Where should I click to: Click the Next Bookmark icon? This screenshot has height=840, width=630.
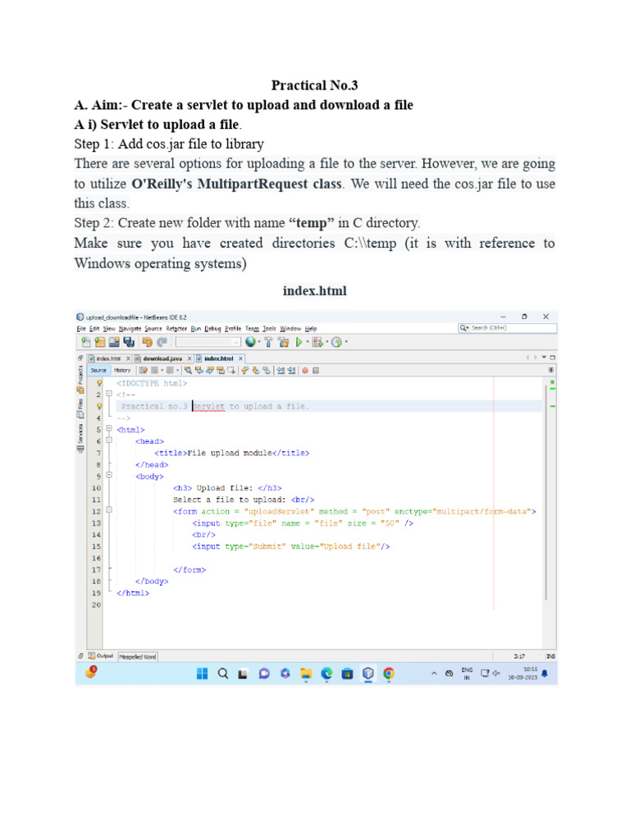(x=256, y=370)
